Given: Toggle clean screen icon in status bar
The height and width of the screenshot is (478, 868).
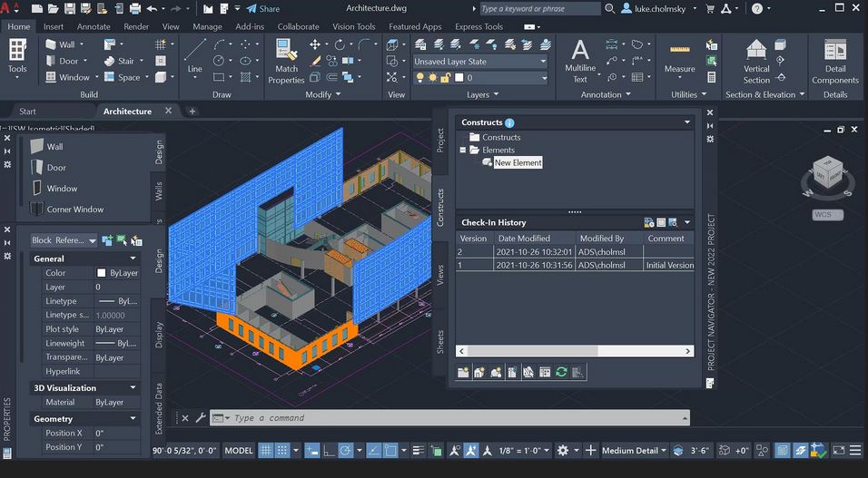Looking at the screenshot, I should click(x=839, y=451).
